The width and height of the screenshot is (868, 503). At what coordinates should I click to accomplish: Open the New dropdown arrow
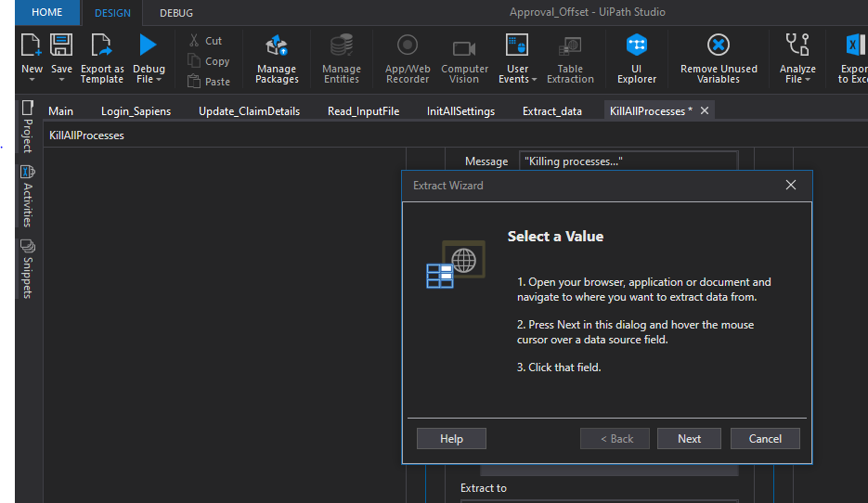pos(32,80)
